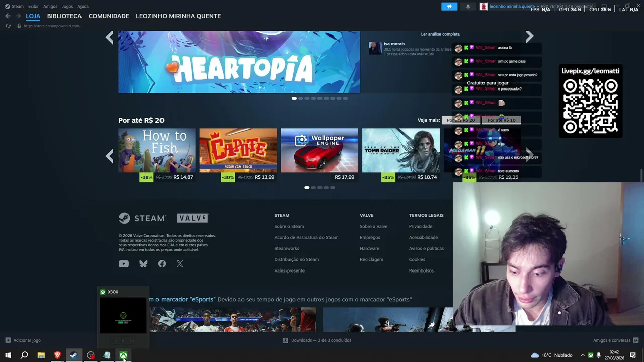
Task: Click the store URL address field
Action: [x=52, y=26]
